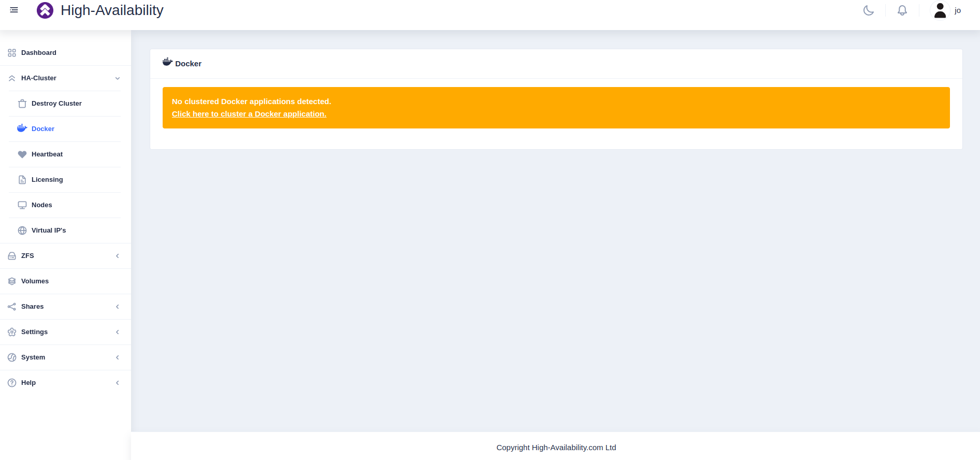
Task: Collapse the HA-Cluster menu chevron
Action: [118, 78]
